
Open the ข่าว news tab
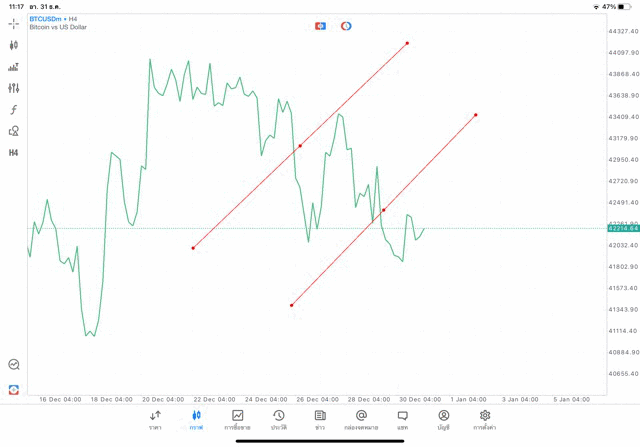(320, 420)
